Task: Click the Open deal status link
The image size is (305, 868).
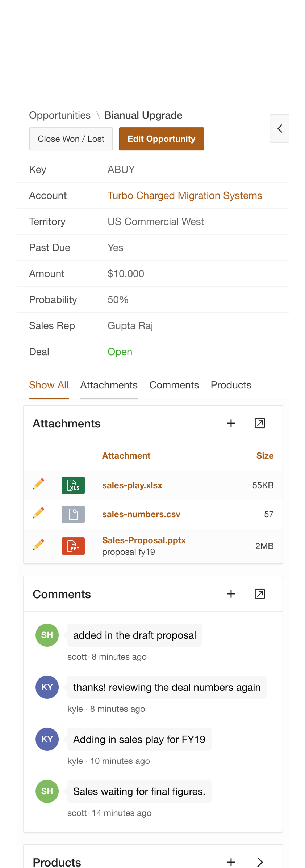Action: 120,351
